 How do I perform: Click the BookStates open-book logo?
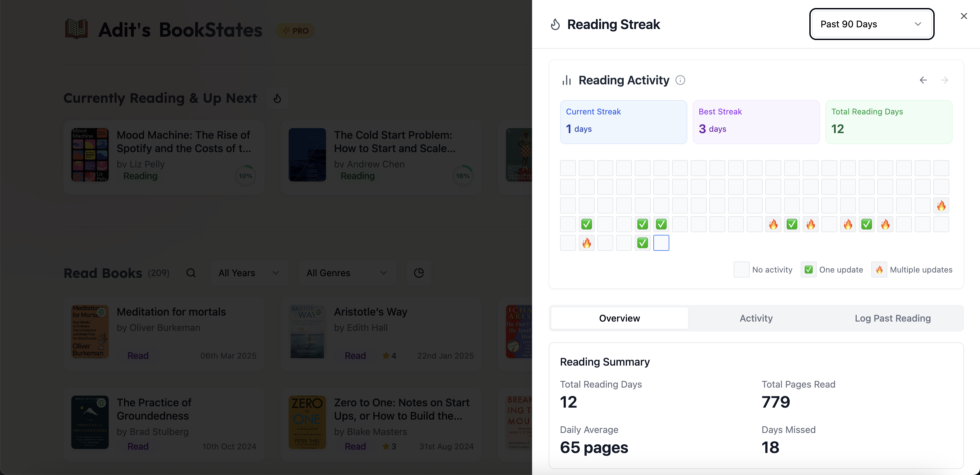pyautogui.click(x=76, y=29)
